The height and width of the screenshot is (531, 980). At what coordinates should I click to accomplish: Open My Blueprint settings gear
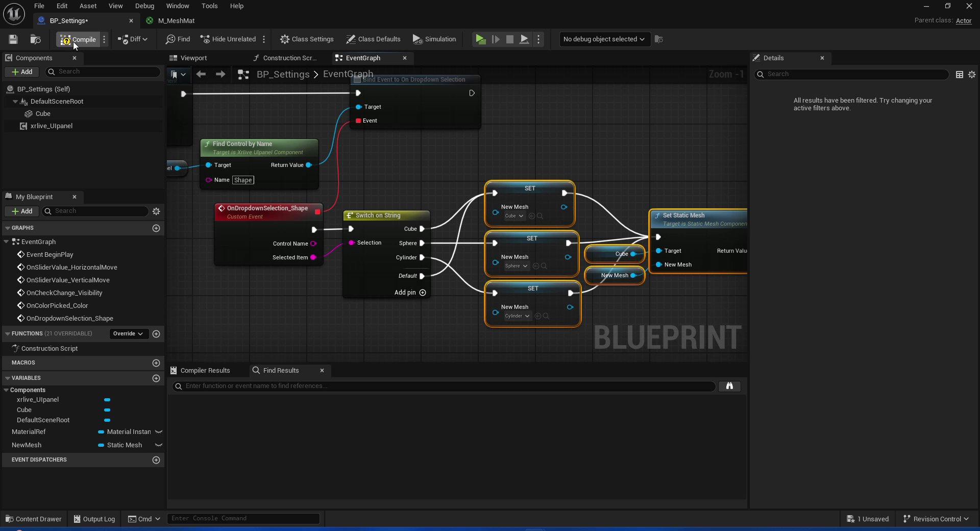[156, 211]
